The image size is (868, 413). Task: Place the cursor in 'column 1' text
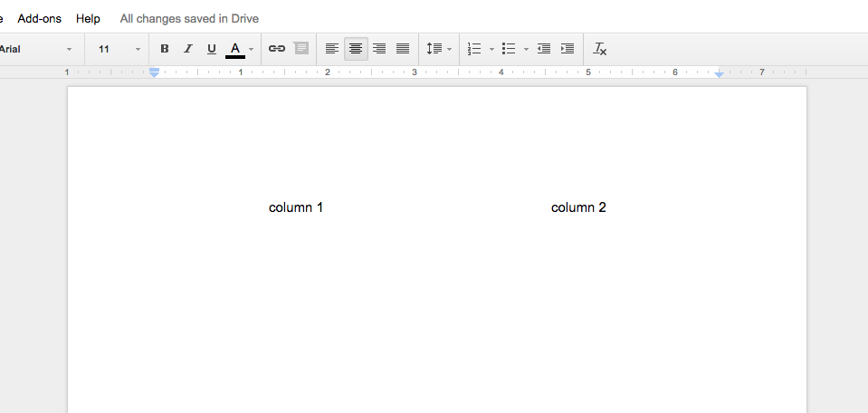[x=296, y=207]
